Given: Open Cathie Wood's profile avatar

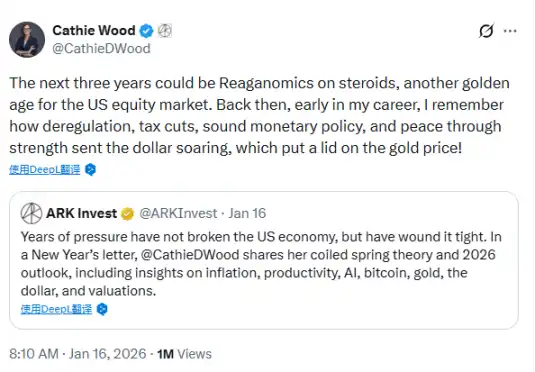Looking at the screenshot, I should tap(27, 40).
